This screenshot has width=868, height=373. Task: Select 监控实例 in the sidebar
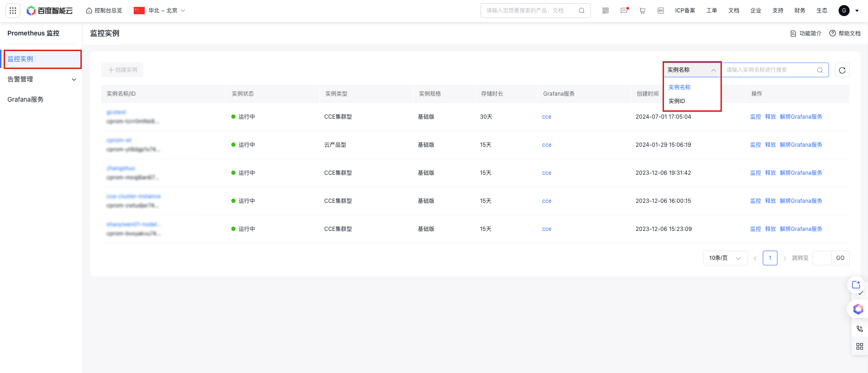tap(41, 59)
